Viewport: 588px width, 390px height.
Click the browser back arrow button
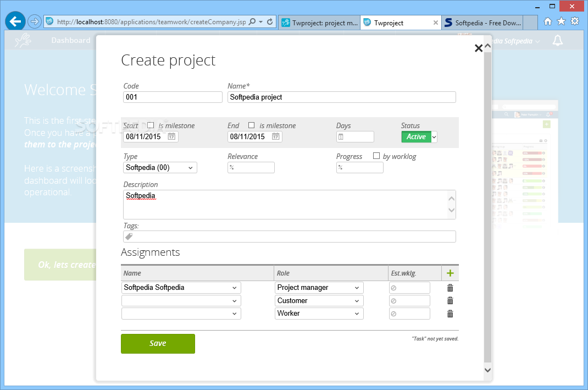[15, 21]
